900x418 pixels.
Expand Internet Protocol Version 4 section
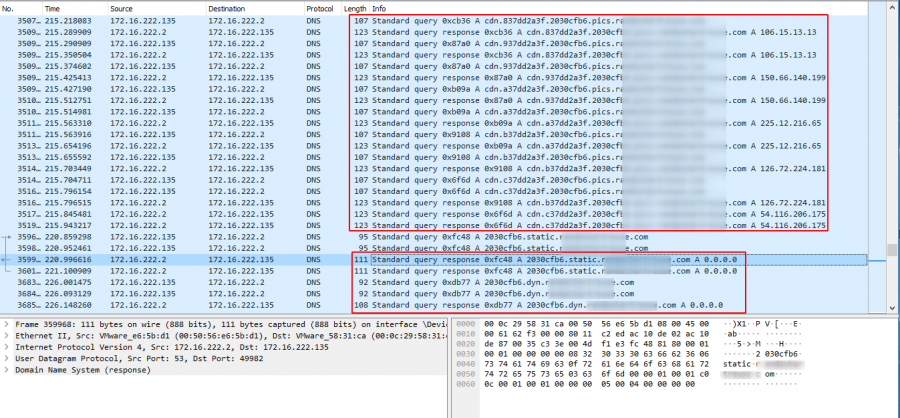8,354
